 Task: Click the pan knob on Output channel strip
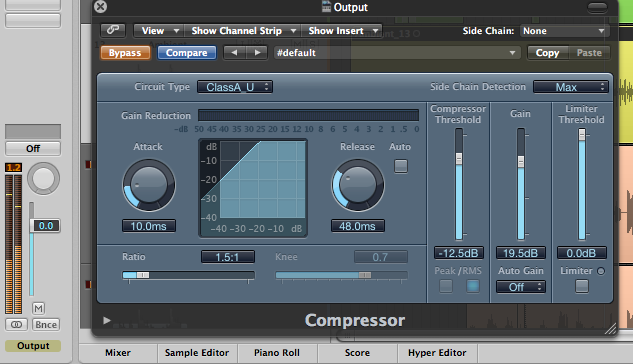44,178
